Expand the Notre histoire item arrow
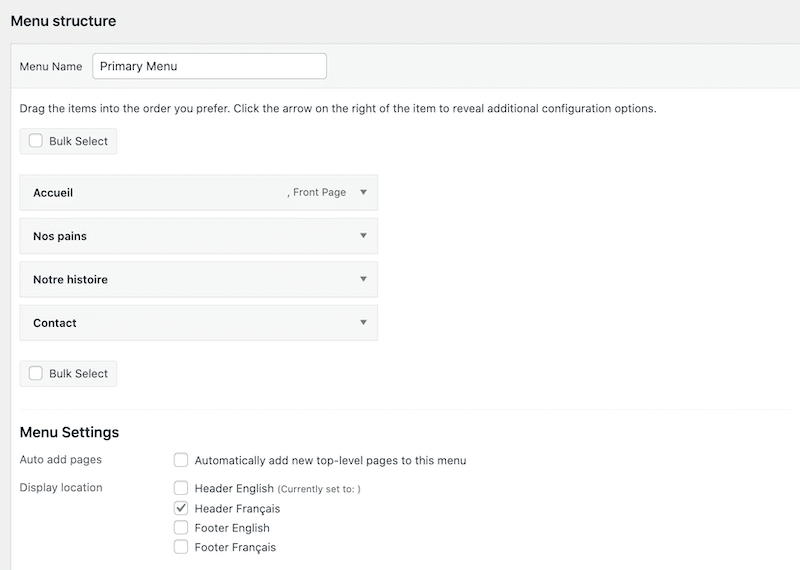 coord(363,279)
